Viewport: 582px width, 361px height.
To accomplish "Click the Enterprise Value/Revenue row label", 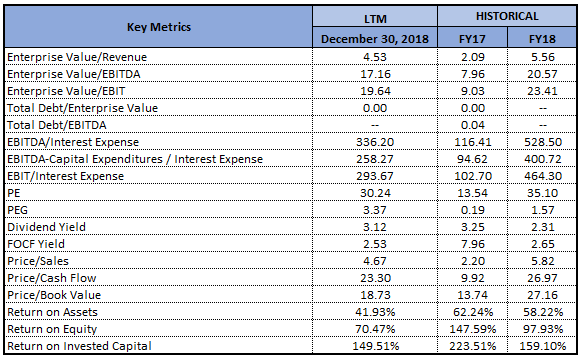I will [77, 57].
